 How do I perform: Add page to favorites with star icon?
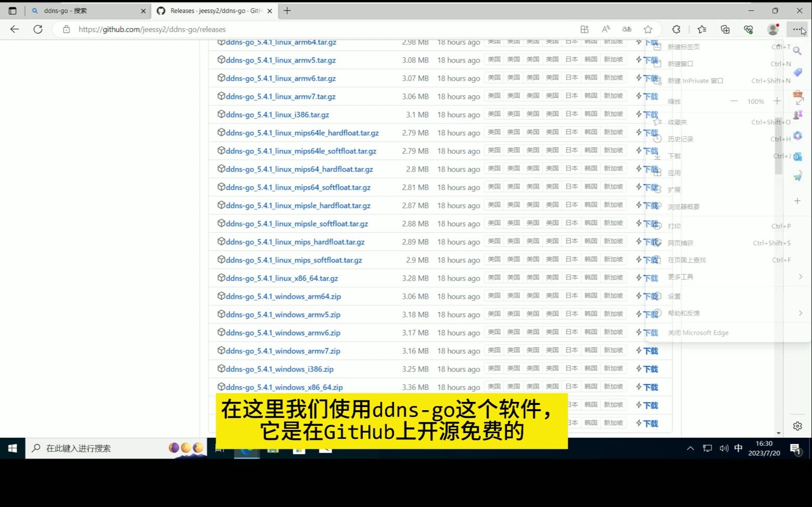(648, 29)
